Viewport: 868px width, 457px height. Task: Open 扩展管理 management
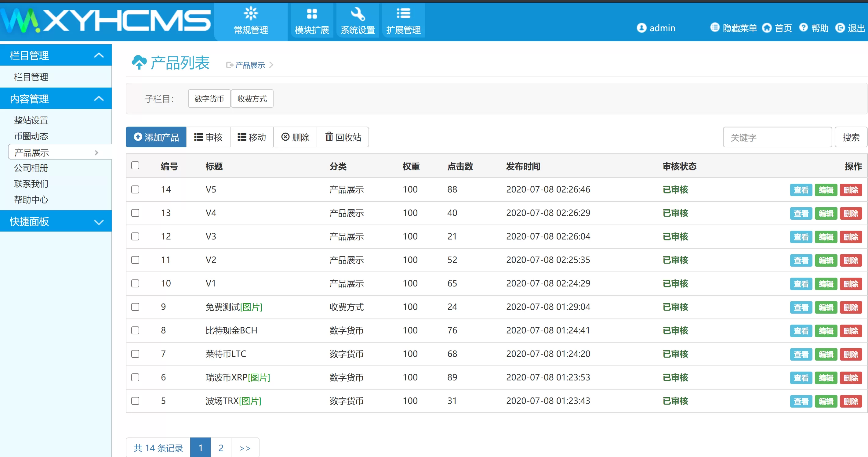403,20
